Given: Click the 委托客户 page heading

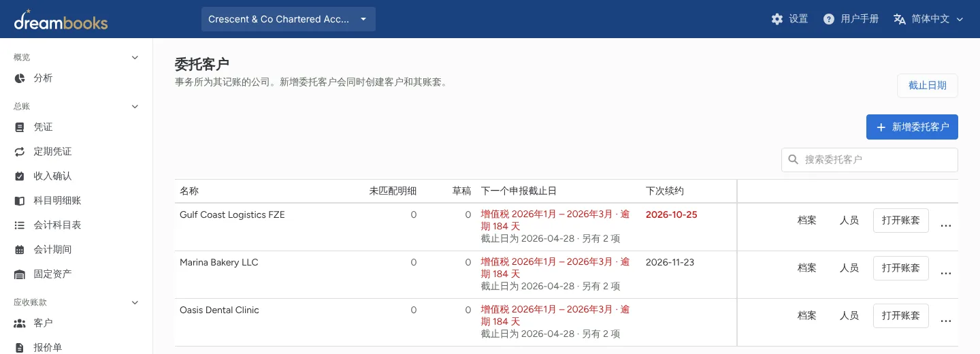Looking at the screenshot, I should [x=201, y=65].
